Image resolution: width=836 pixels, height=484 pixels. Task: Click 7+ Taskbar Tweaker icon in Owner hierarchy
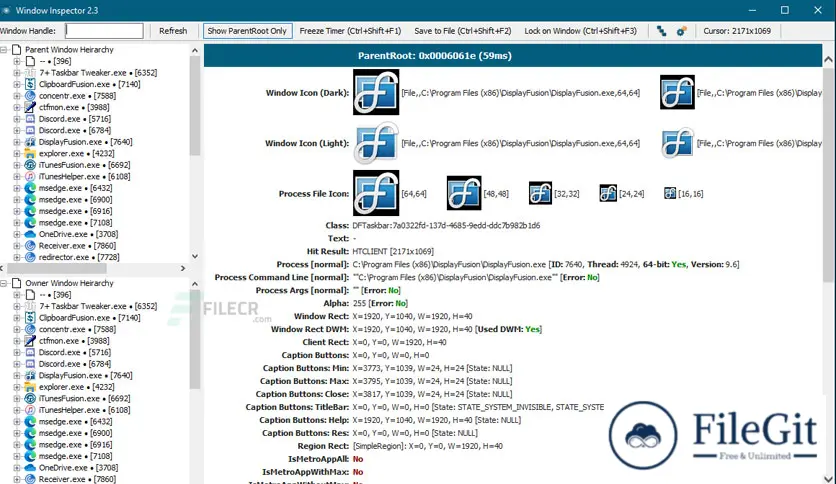(x=30, y=306)
